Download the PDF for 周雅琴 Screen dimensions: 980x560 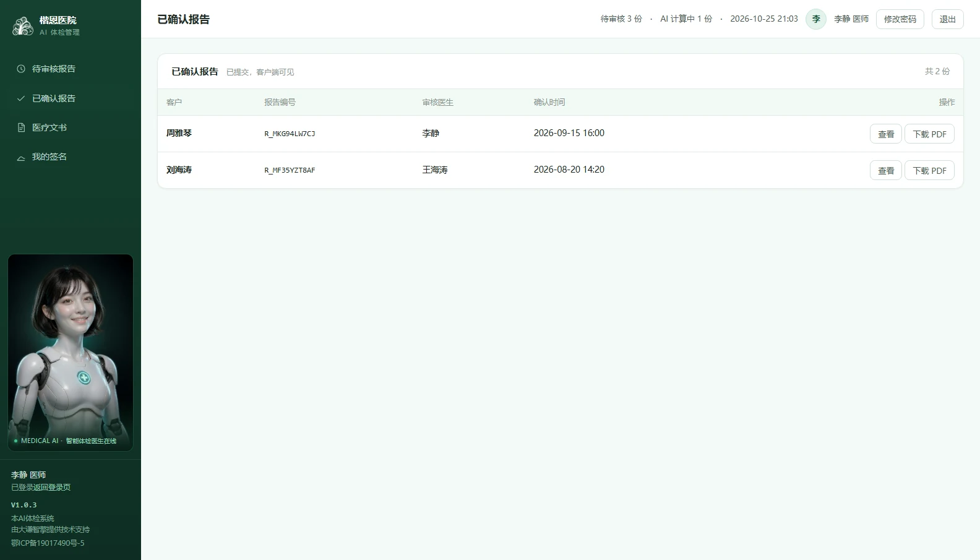[x=929, y=134]
